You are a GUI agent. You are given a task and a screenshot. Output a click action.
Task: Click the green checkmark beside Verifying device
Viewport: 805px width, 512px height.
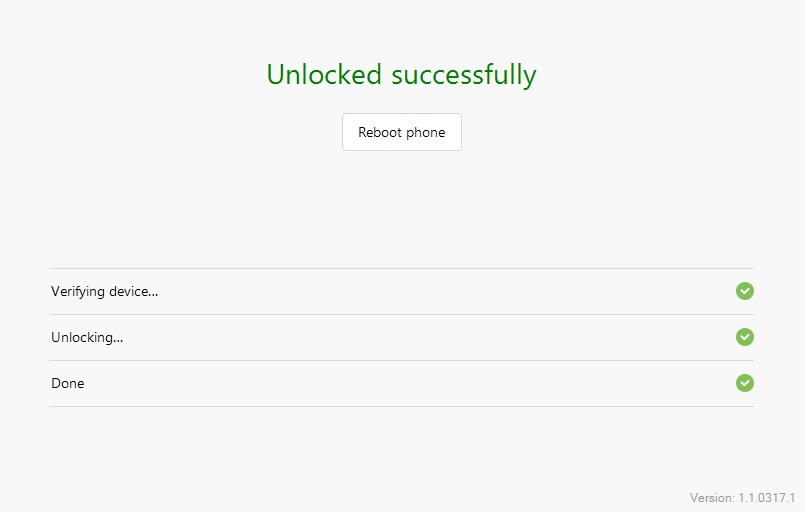tap(744, 291)
